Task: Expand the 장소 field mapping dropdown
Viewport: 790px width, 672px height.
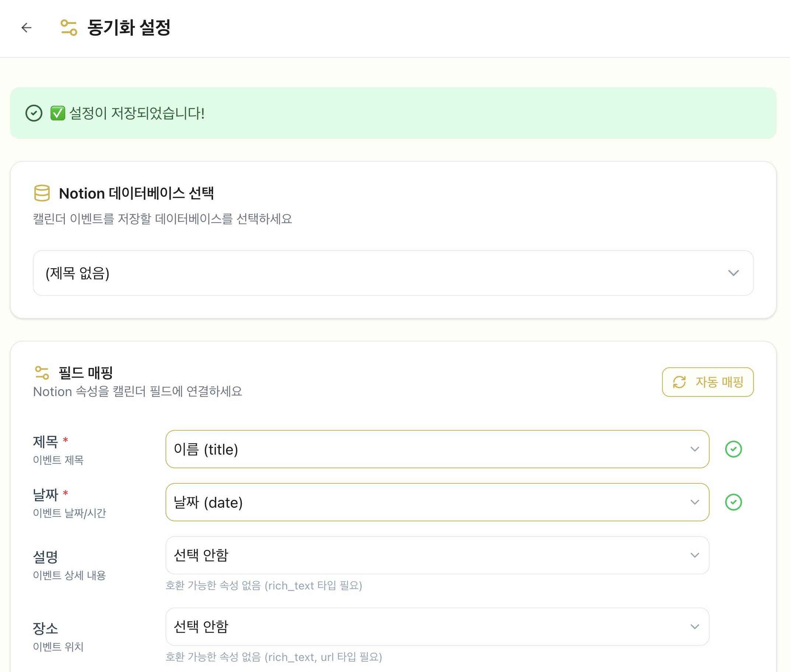Action: [x=437, y=627]
